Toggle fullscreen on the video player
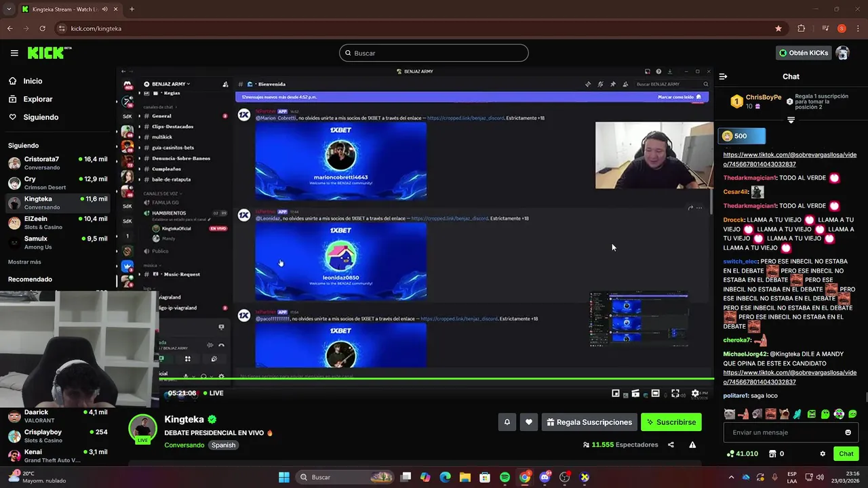 [675, 393]
